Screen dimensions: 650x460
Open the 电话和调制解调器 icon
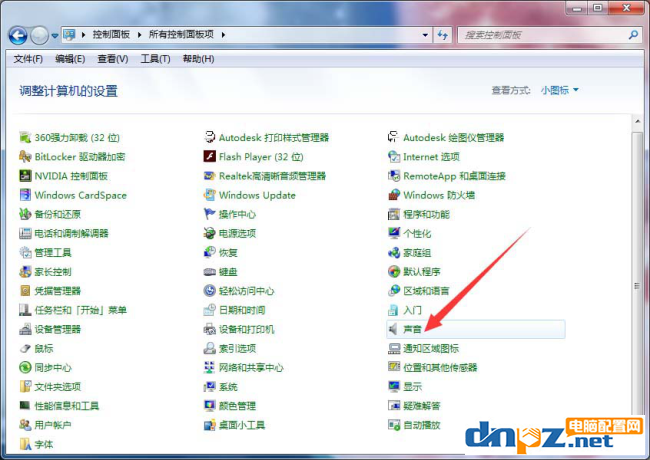[x=25, y=233]
